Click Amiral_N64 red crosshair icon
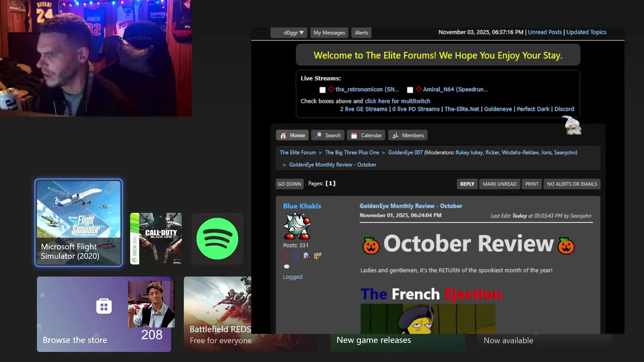The height and width of the screenshot is (362, 644). coord(419,89)
